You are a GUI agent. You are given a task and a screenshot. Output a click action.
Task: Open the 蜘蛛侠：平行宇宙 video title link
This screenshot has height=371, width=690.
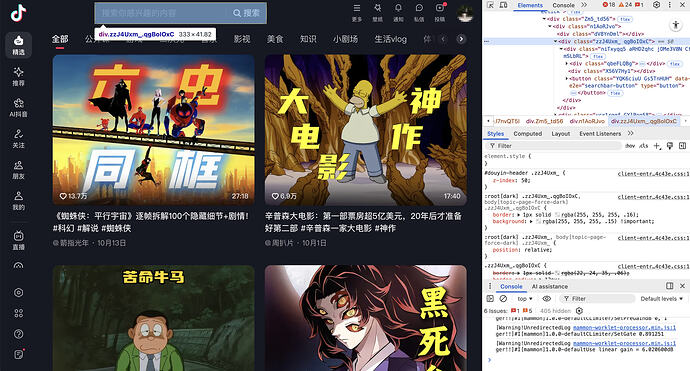click(151, 222)
